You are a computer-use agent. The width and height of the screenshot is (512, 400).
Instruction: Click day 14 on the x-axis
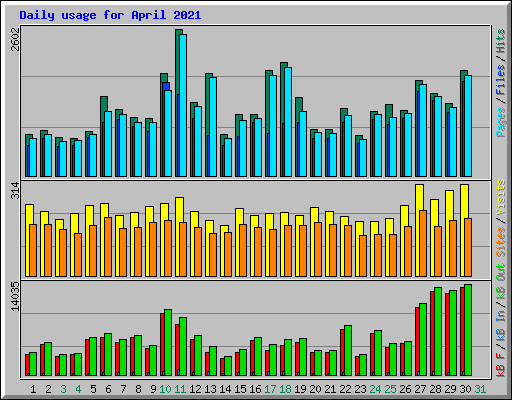point(225,389)
